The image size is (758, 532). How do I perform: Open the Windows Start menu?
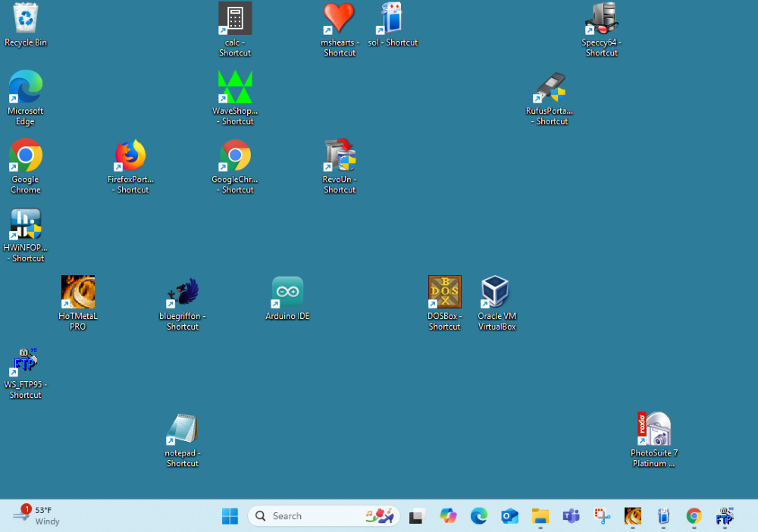[230, 516]
